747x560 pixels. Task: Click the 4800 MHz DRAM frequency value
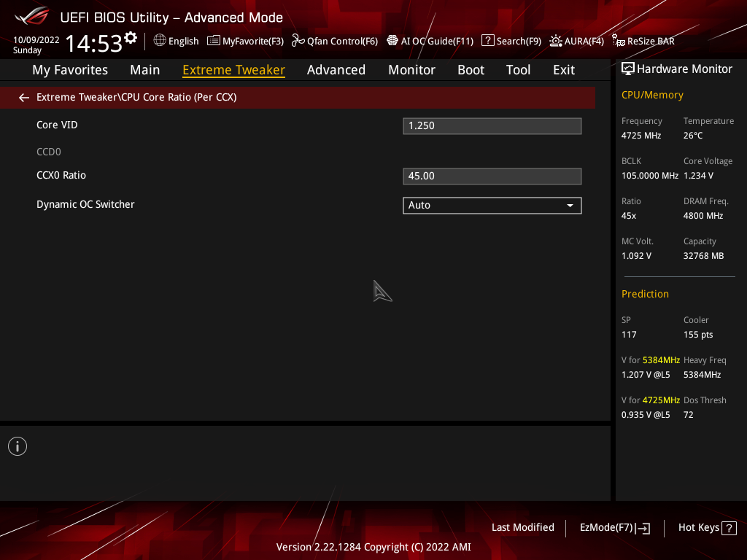[703, 216]
